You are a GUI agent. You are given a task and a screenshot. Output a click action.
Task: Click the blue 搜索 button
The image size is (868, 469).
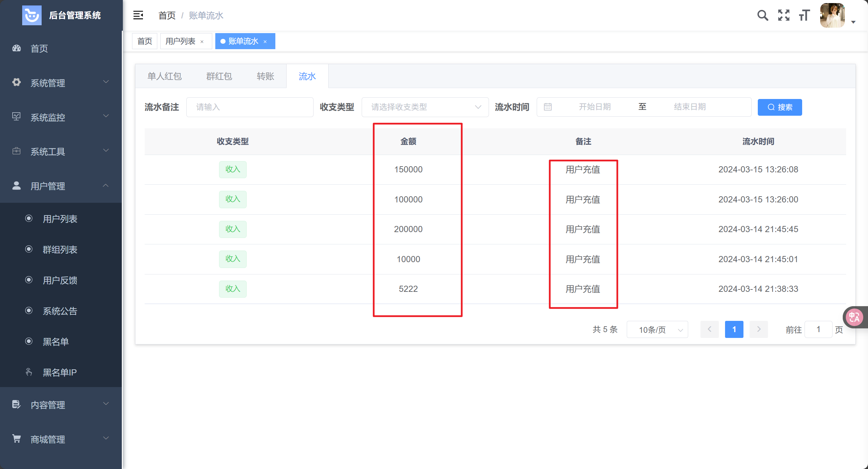(780, 107)
